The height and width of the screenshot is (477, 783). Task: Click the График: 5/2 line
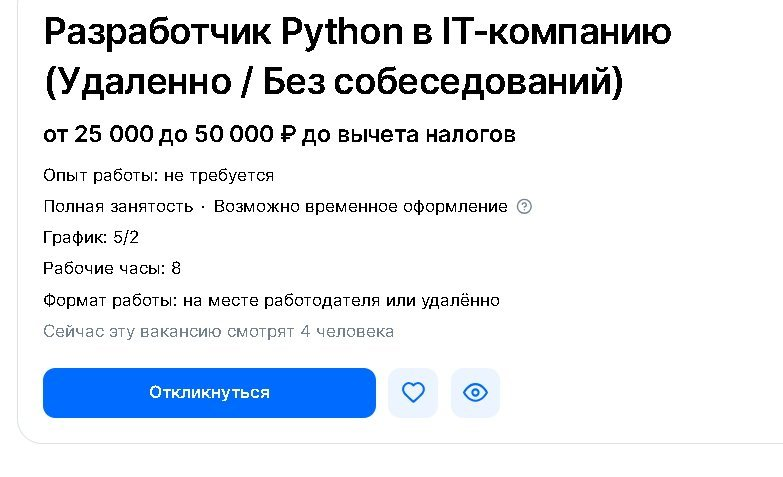coord(91,238)
